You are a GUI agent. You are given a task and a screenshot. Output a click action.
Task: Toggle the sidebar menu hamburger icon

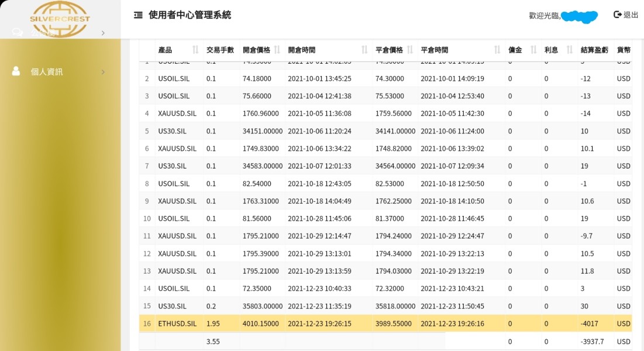138,15
